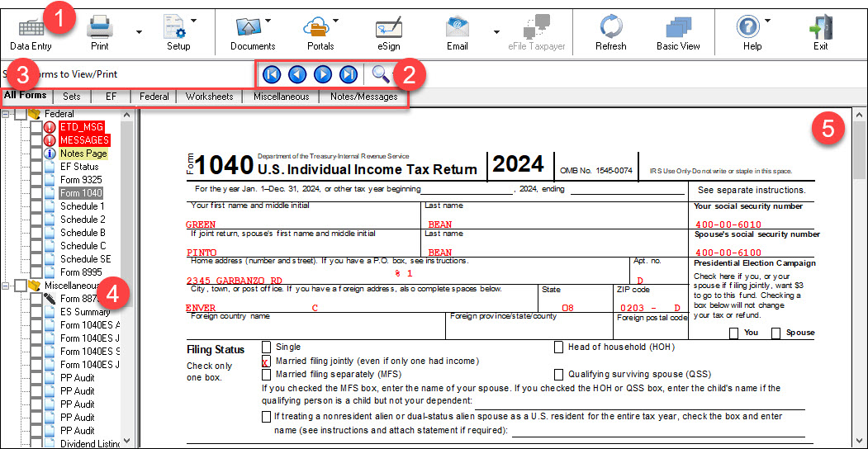Open the Documents dropdown arrow

point(268,21)
